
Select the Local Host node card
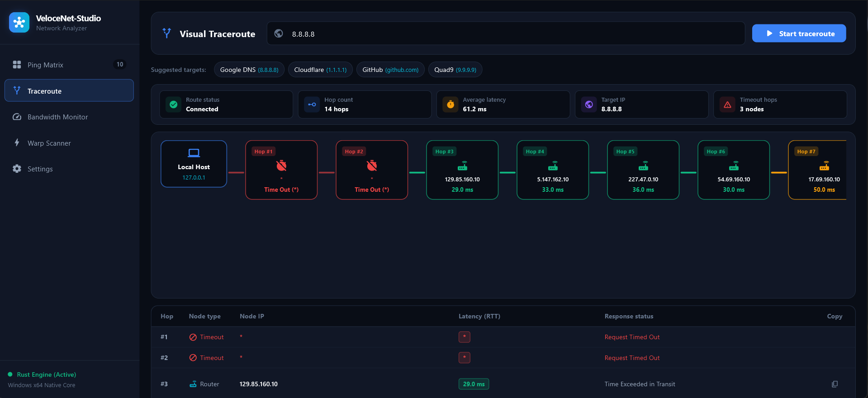[194, 164]
